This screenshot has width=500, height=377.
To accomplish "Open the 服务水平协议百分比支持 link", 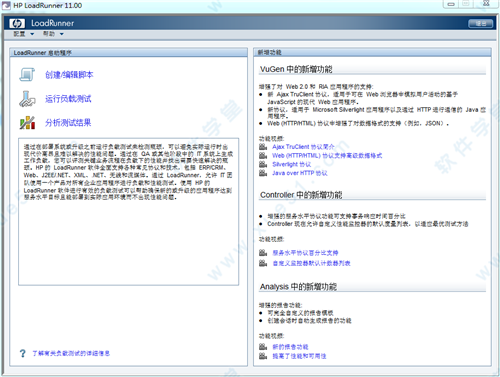I will (305, 253).
